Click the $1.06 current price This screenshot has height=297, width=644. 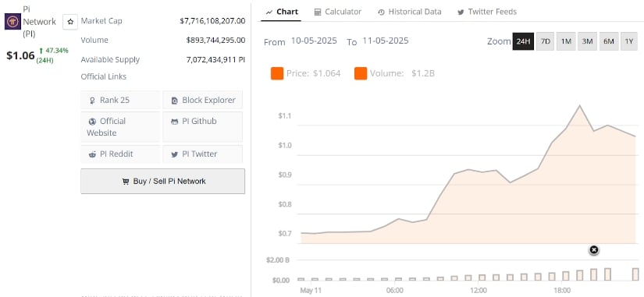[20, 56]
